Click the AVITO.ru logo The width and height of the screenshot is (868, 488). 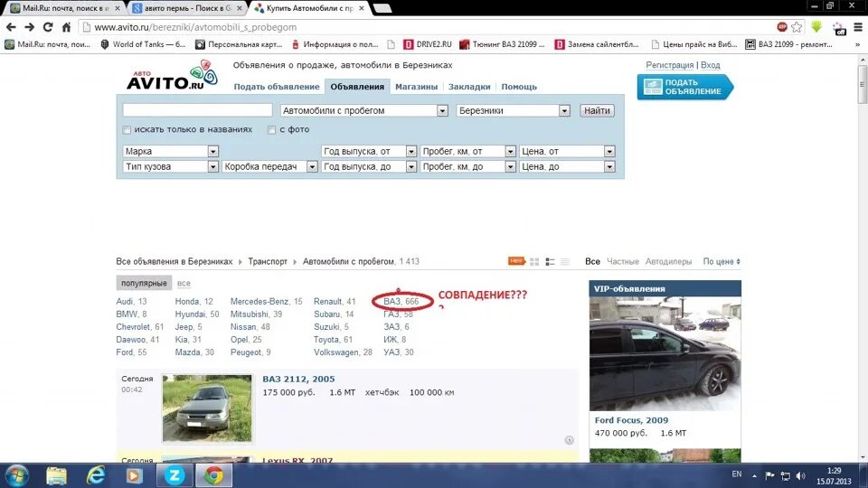172,76
